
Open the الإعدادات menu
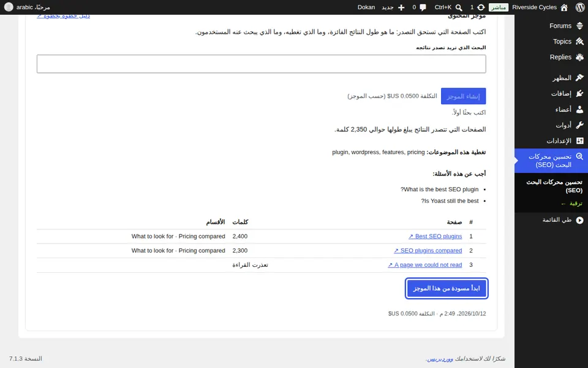click(x=559, y=141)
